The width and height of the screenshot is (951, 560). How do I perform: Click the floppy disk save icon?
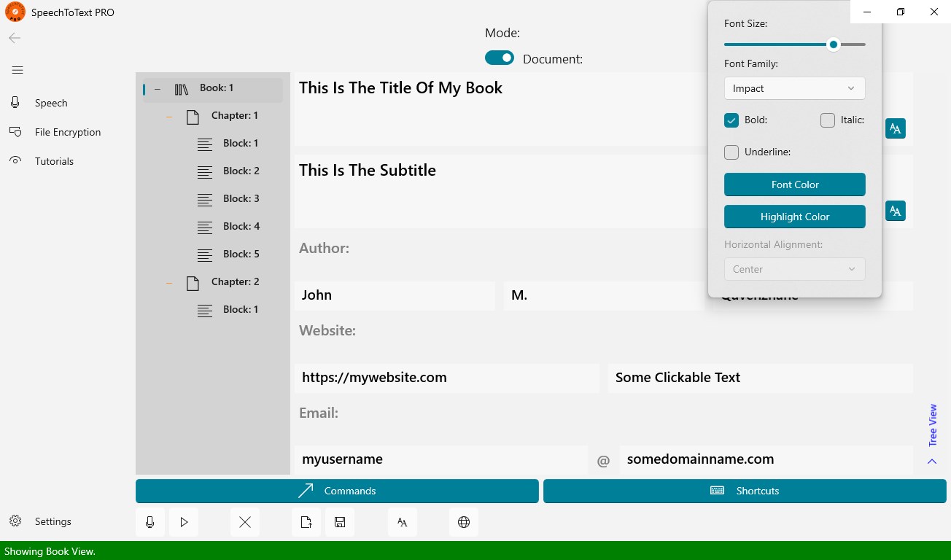[x=340, y=522]
